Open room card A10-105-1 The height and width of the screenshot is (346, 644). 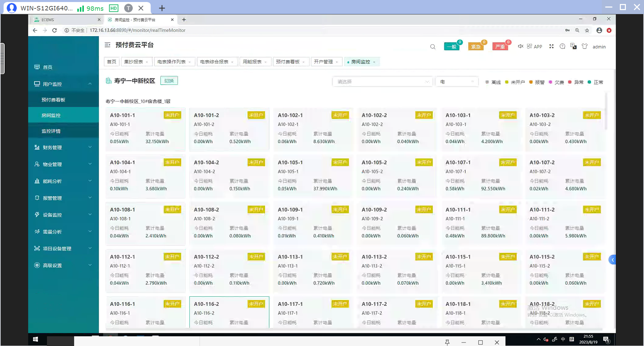pyautogui.click(x=313, y=177)
